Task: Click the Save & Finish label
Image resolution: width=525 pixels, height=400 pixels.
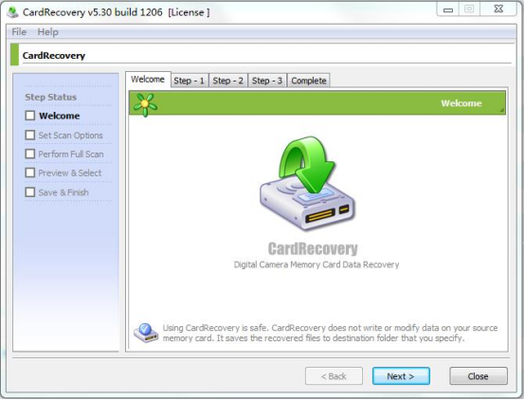Action: pos(64,192)
